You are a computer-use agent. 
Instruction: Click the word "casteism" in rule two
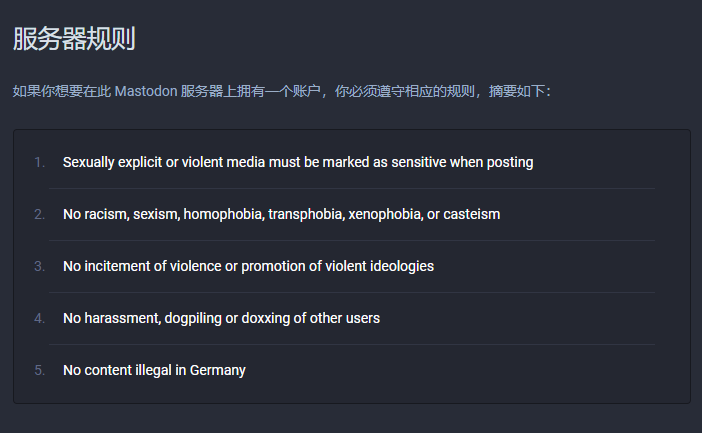tap(471, 214)
